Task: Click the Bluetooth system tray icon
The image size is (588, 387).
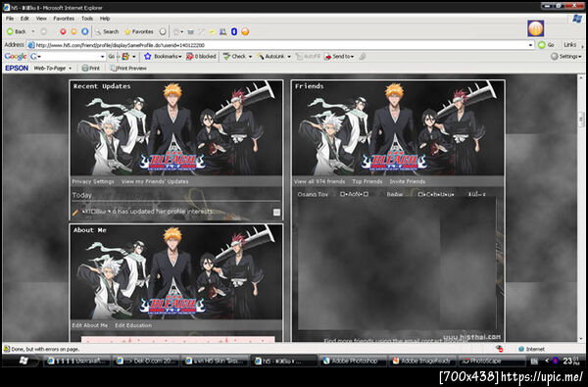Action: pyautogui.click(x=556, y=361)
